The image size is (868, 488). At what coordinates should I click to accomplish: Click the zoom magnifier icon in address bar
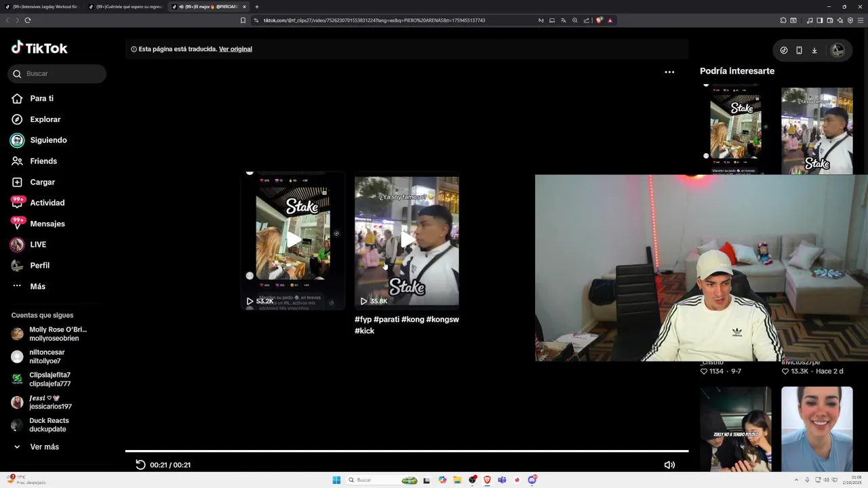tap(574, 20)
